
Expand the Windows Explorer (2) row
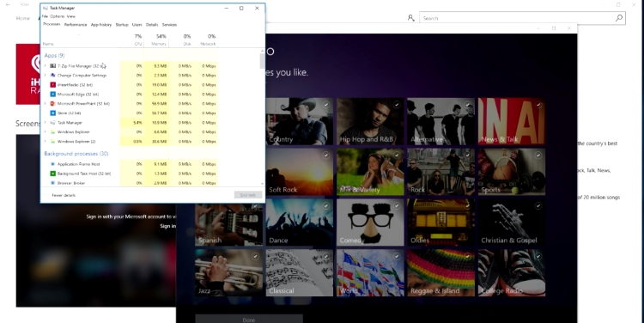46,142
